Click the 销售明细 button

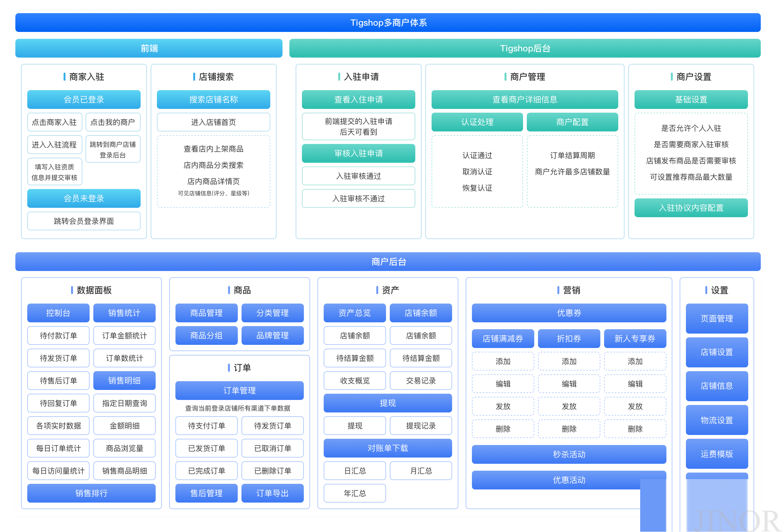[124, 381]
